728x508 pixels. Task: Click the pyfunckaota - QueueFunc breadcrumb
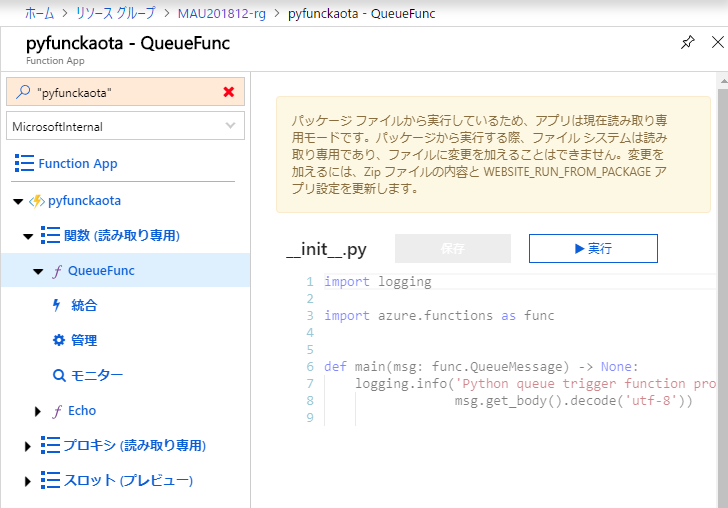[362, 13]
